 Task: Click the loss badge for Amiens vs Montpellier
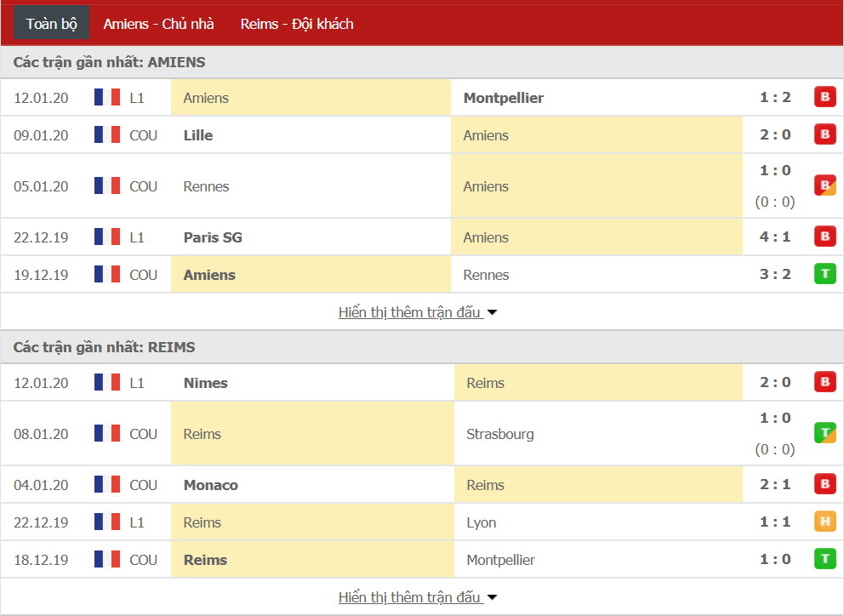[x=824, y=97]
